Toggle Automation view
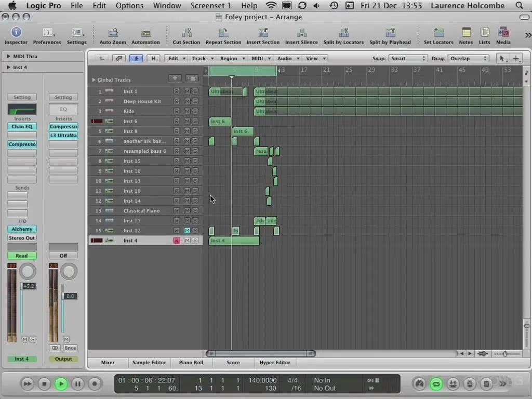Screen dimensions: 532x399 pyautogui.click(x=145, y=36)
